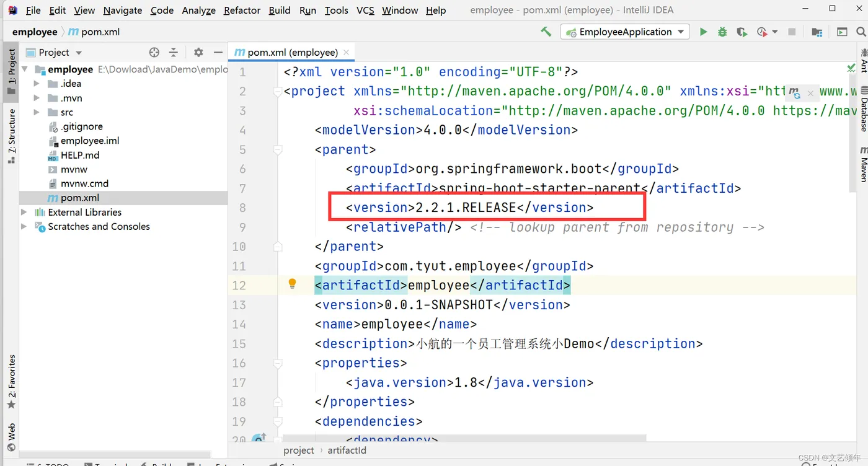This screenshot has width=868, height=466.
Task: Collapse all nodes in Project panel
Action: pos(174,52)
